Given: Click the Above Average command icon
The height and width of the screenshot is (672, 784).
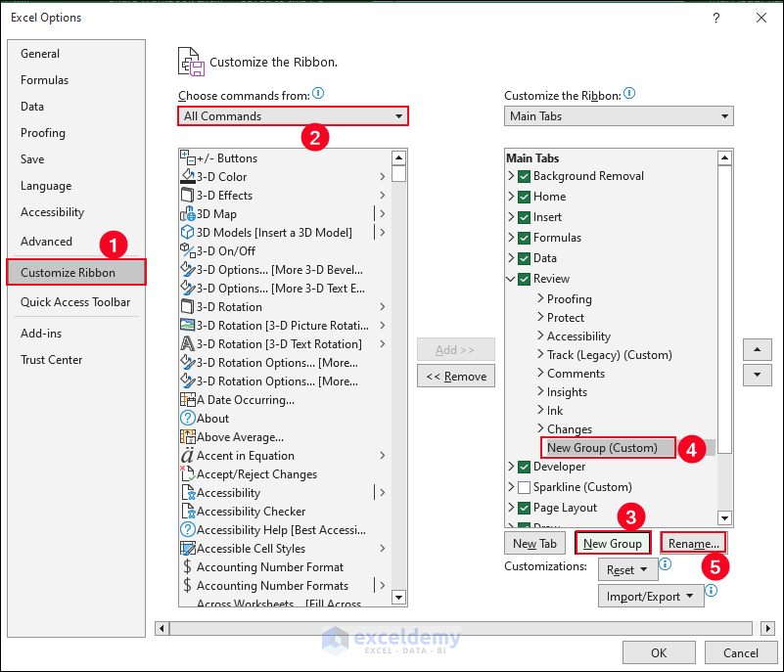Looking at the screenshot, I should [188, 436].
